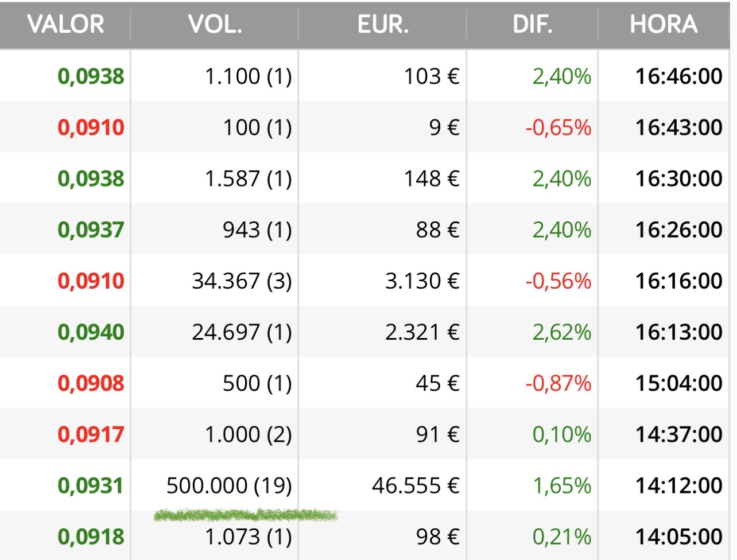Select the 46.555 € amount
Viewport: 737px width, 560px height.
coord(416,486)
